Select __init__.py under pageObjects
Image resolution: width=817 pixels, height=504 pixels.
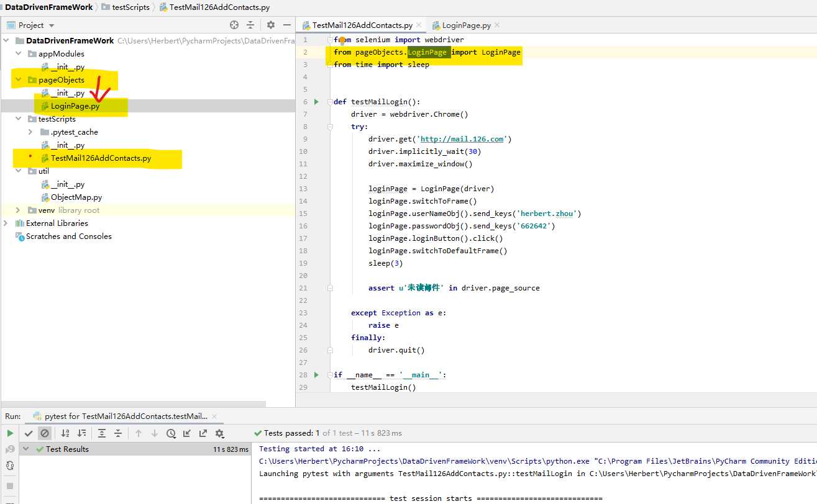[x=68, y=93]
